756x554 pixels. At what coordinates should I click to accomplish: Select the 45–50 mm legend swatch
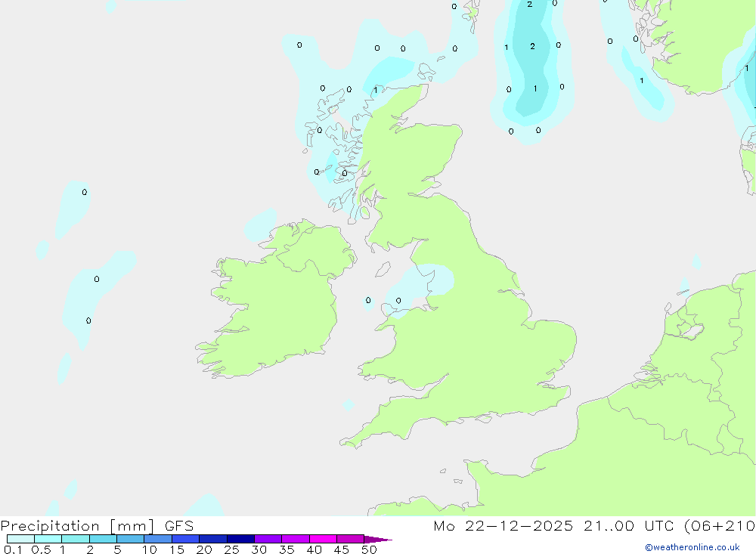pyautogui.click(x=351, y=539)
